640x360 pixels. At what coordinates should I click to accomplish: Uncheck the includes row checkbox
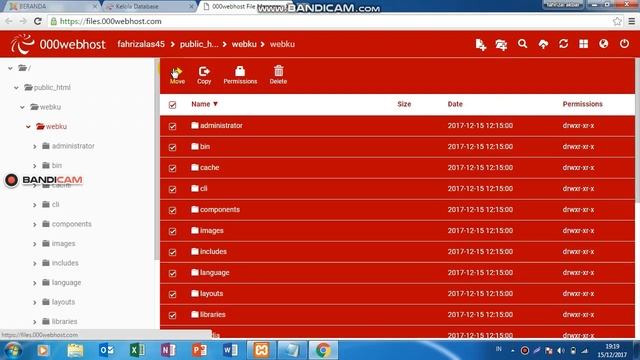[x=172, y=252]
